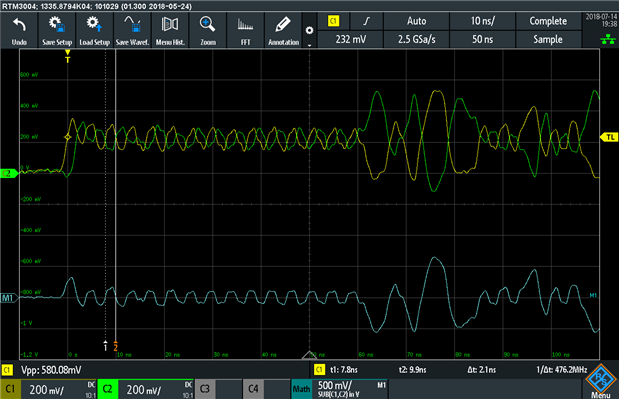Open the Sample acquisition mode
619x399 pixels.
pos(548,39)
